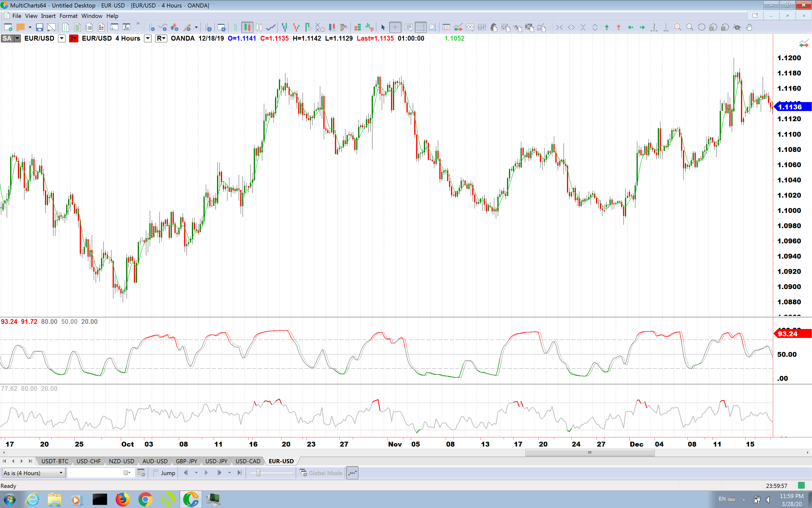Go to the first workspace tab
This screenshot has height=508, width=812.
[x=4, y=461]
